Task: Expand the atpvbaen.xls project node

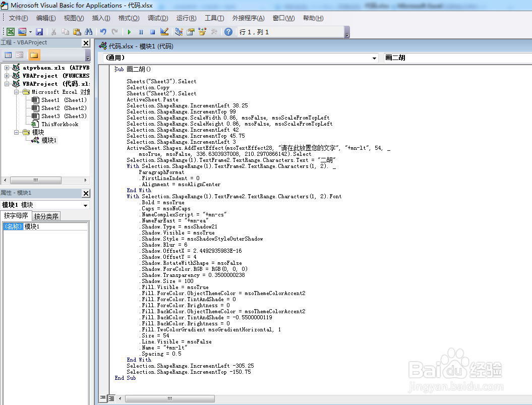Action: (7, 68)
